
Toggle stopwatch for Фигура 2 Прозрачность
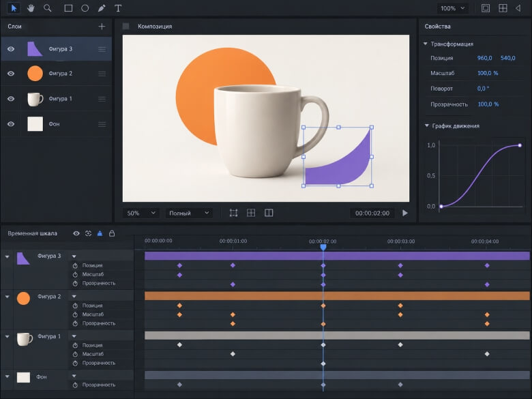(x=75, y=324)
